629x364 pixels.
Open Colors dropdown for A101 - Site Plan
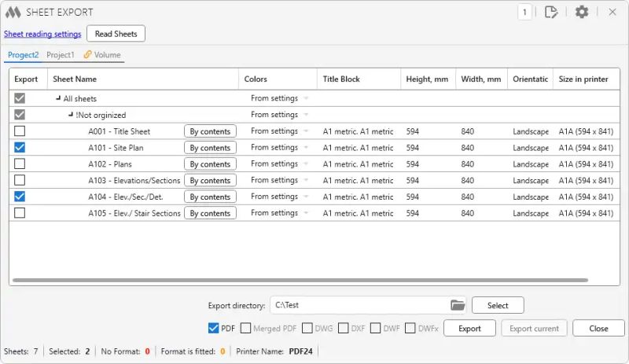click(x=306, y=148)
